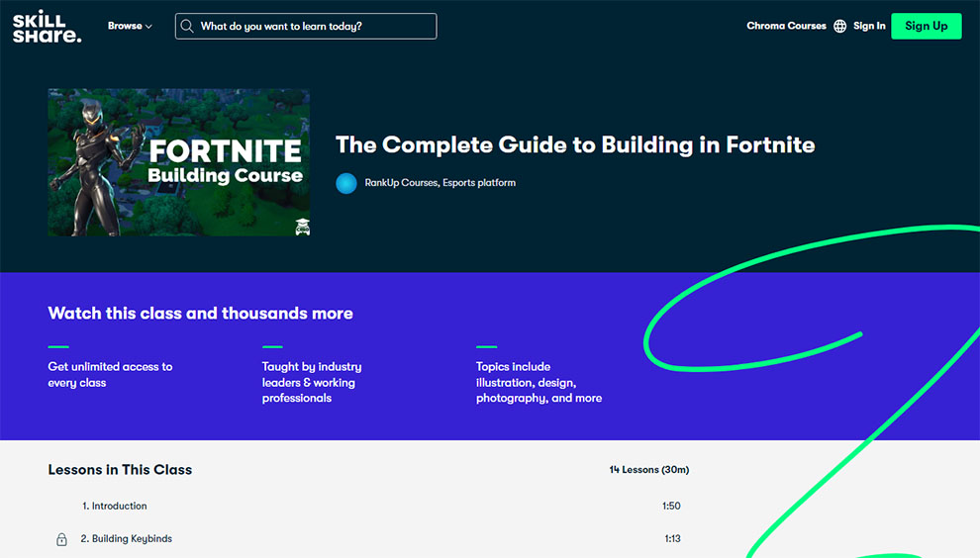
Task: Click 'Get unlimited access to every class' text
Action: (x=110, y=375)
